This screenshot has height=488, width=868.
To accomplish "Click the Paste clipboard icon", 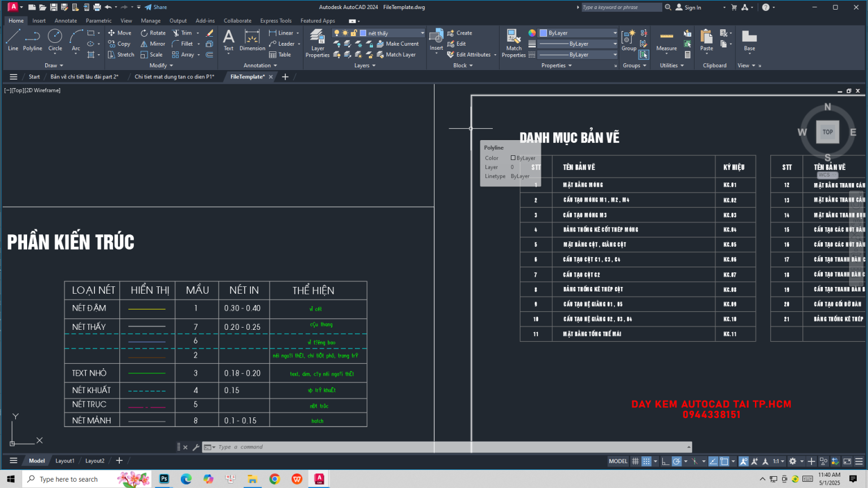I will pyautogui.click(x=706, y=40).
